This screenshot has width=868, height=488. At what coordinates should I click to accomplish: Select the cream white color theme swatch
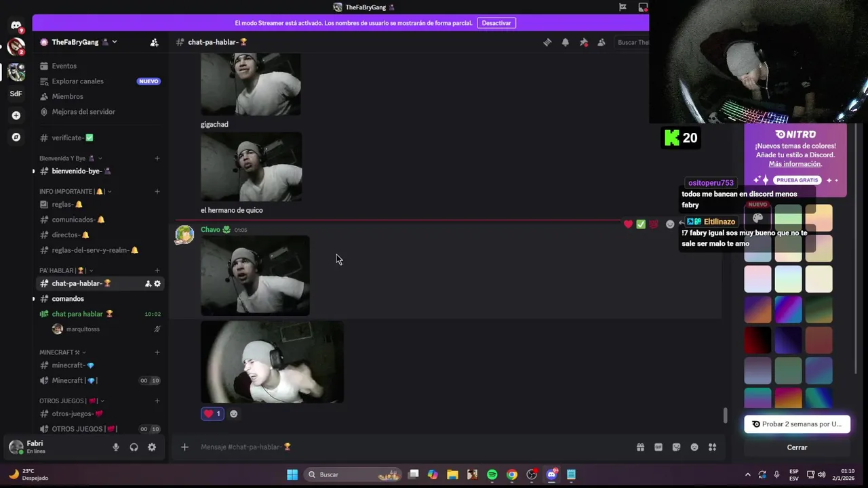pos(819,279)
